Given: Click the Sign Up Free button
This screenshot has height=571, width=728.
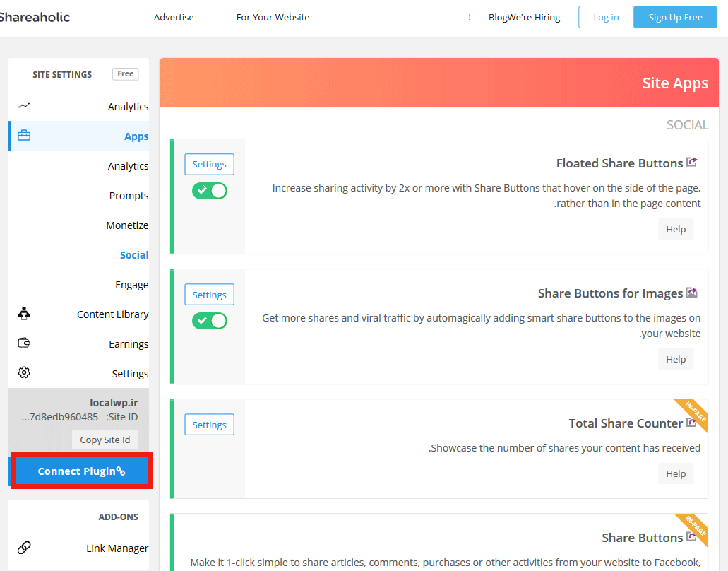Looking at the screenshot, I should tap(675, 17).
